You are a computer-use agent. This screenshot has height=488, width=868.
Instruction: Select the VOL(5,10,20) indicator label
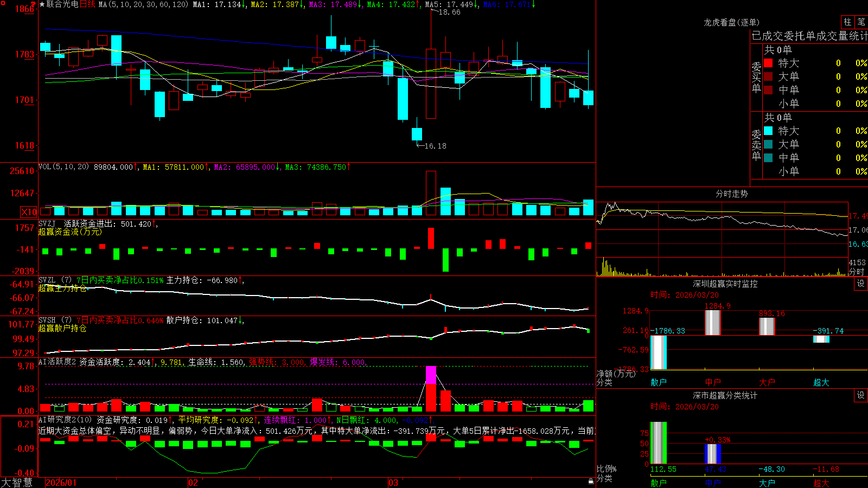pyautogui.click(x=63, y=167)
